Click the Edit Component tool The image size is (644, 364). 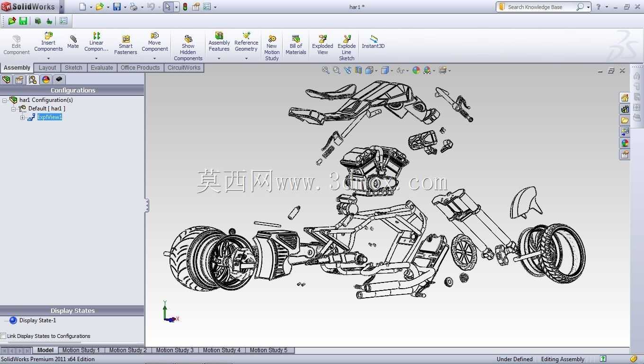click(x=17, y=45)
